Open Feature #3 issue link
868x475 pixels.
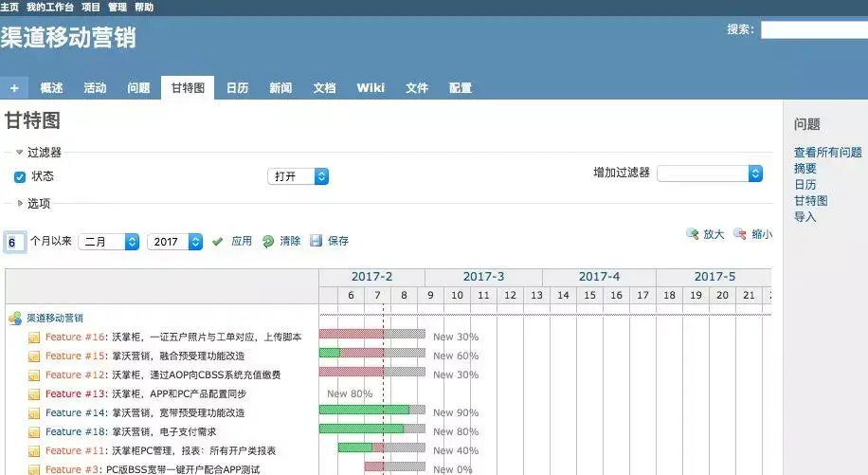point(71,469)
